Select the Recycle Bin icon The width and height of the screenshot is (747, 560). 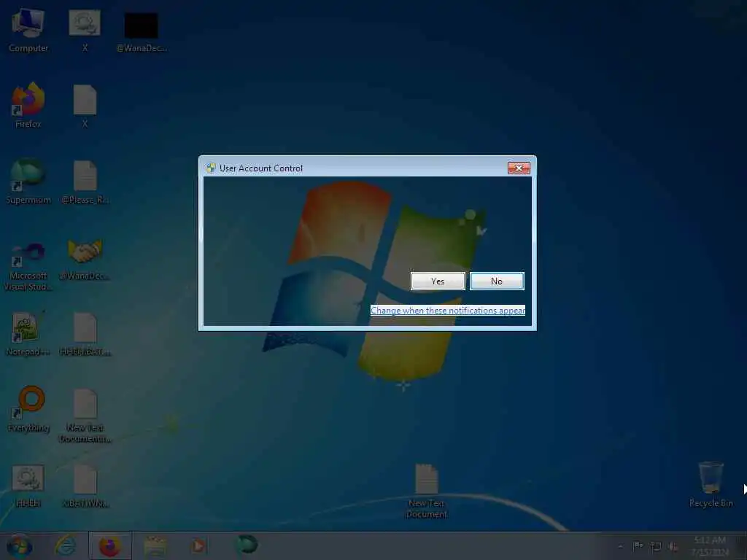coord(711,485)
